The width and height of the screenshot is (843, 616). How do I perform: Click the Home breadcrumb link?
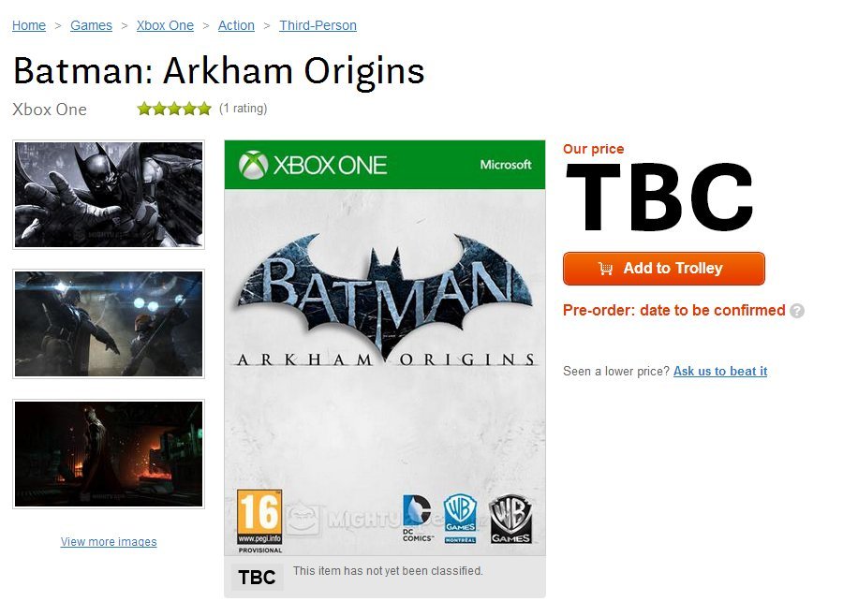[x=29, y=25]
